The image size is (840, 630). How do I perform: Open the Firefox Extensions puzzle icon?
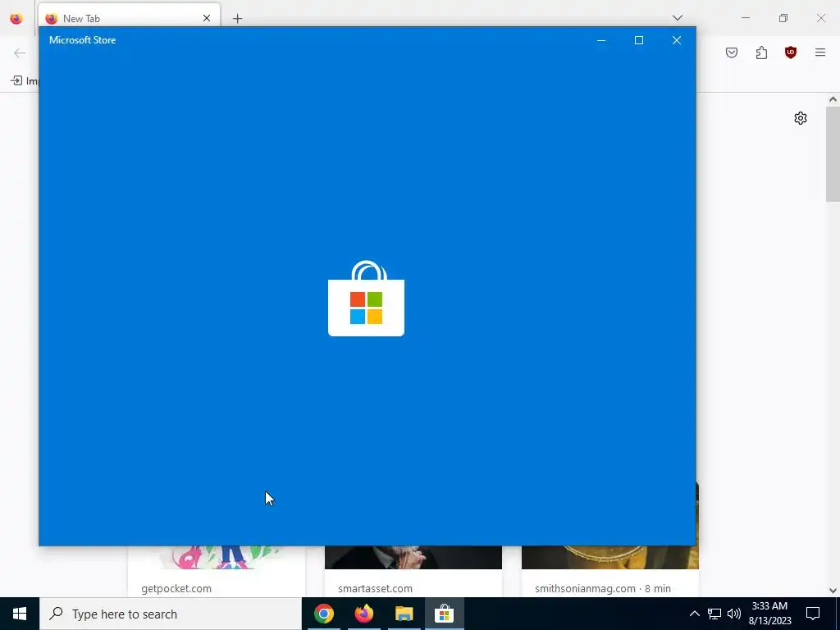761,52
